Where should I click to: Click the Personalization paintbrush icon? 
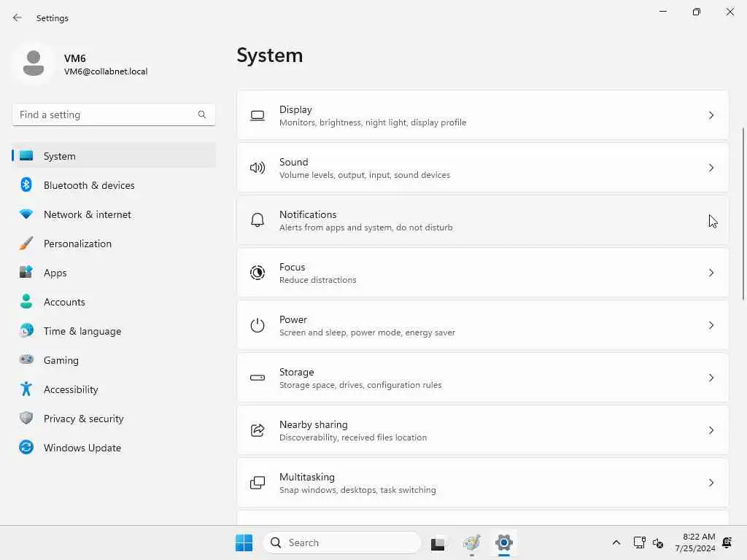(x=26, y=244)
